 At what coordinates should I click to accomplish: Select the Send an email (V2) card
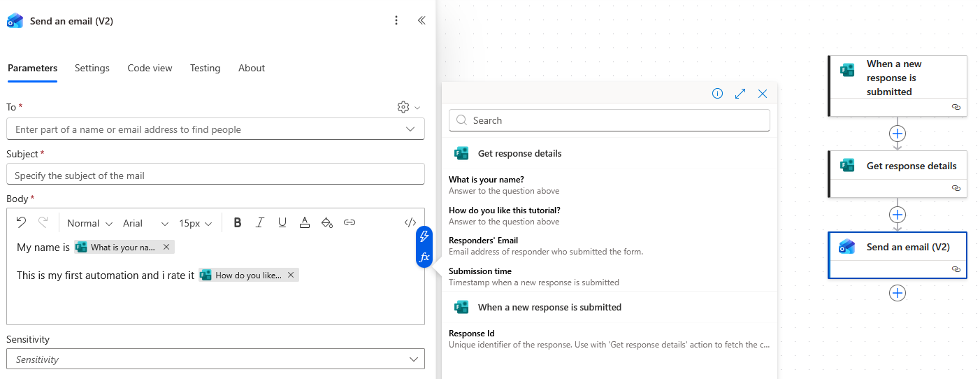click(898, 255)
